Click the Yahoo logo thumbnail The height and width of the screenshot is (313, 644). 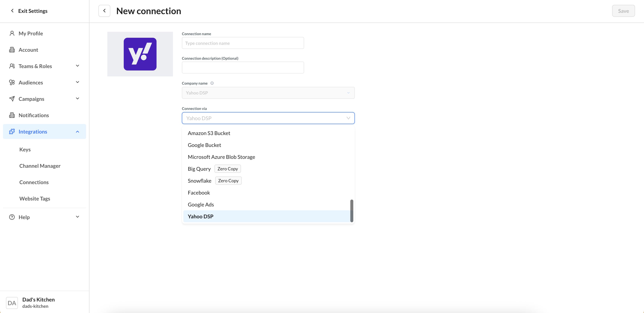point(140,54)
